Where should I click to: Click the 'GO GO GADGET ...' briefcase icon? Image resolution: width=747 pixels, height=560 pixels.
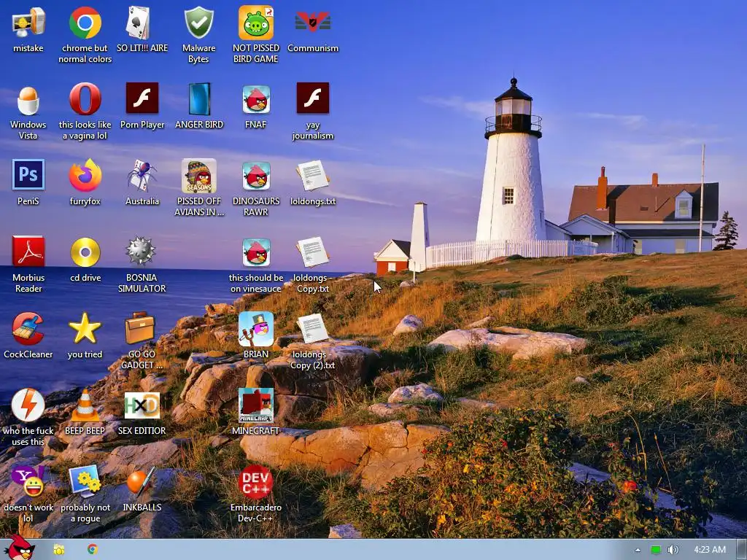coord(142,329)
